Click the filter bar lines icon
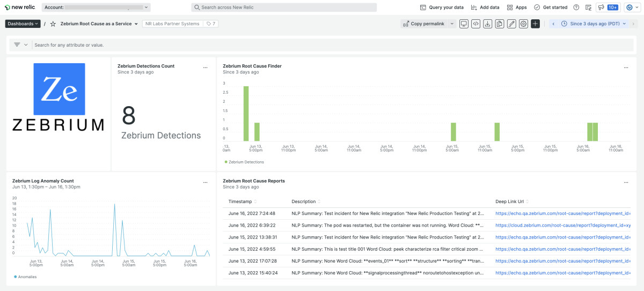The height and width of the screenshot is (291, 644). click(x=17, y=45)
